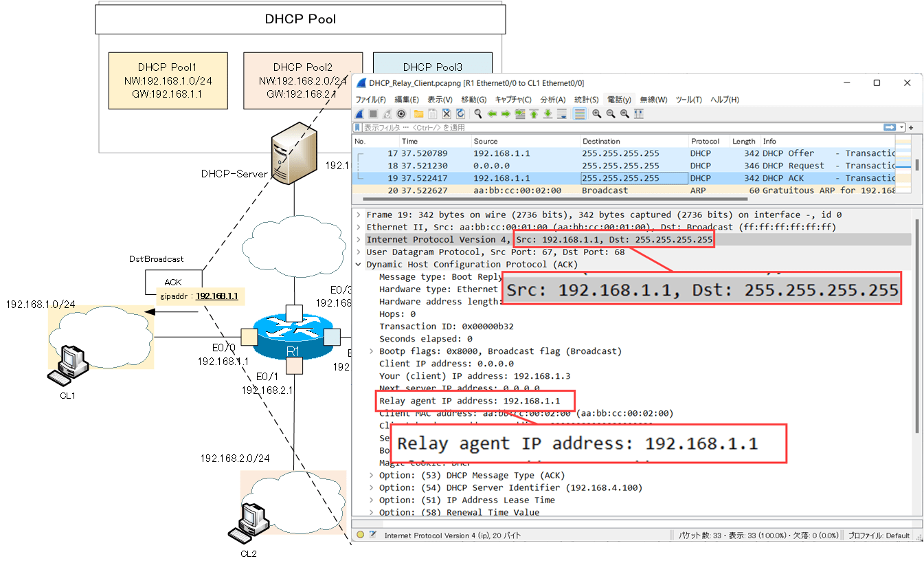Collapse the Dynamic Host Configuration Protocol section
Screen dimensions: 924x563
(358, 264)
